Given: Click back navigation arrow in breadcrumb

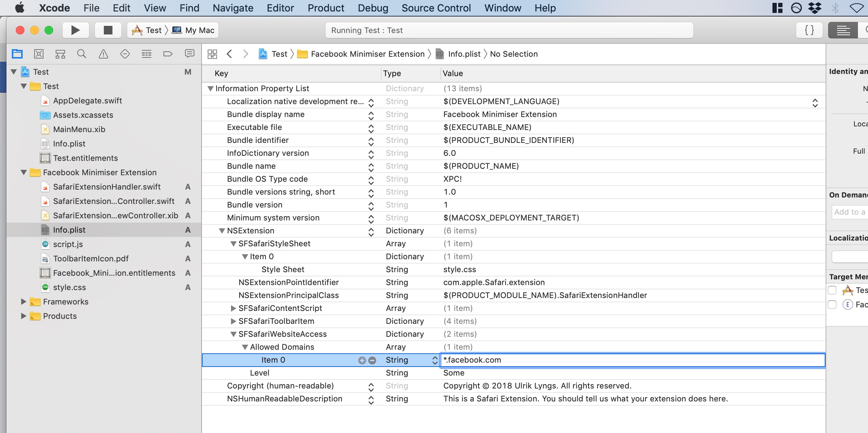Looking at the screenshot, I should tap(231, 53).
